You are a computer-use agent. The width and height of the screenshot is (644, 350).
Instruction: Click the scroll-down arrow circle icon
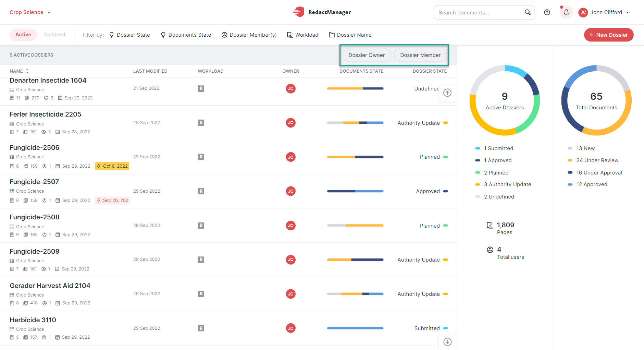(447, 342)
